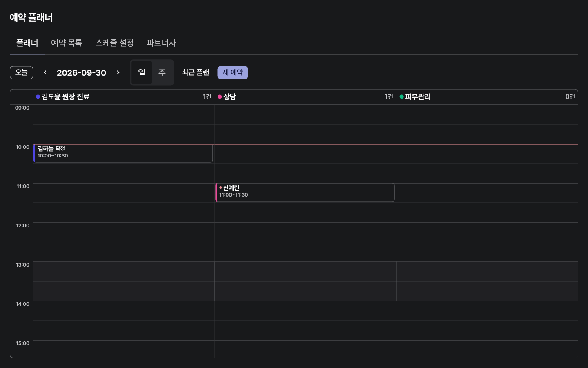Click the 15:00 time label

pyautogui.click(x=22, y=343)
